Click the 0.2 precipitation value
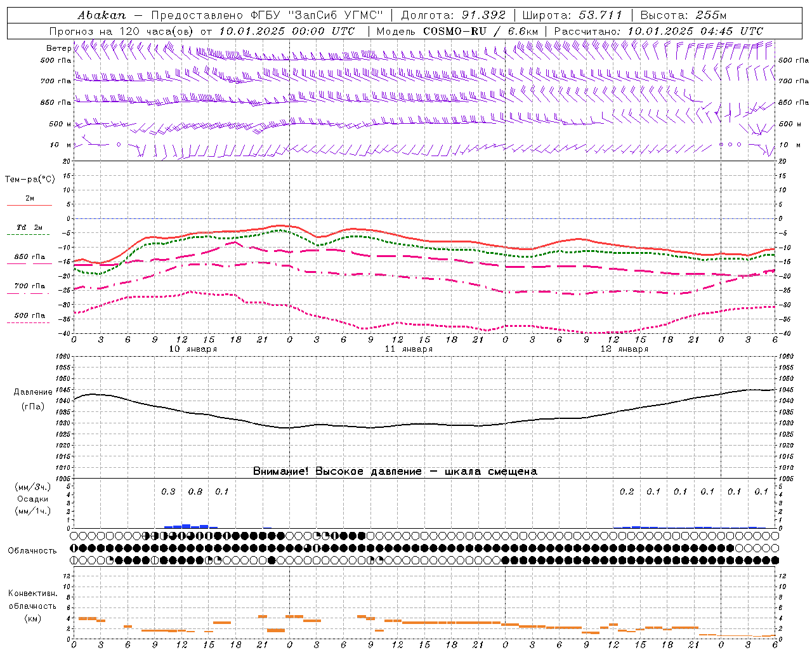Image resolution: width=812 pixels, height=650 pixels. (x=627, y=491)
